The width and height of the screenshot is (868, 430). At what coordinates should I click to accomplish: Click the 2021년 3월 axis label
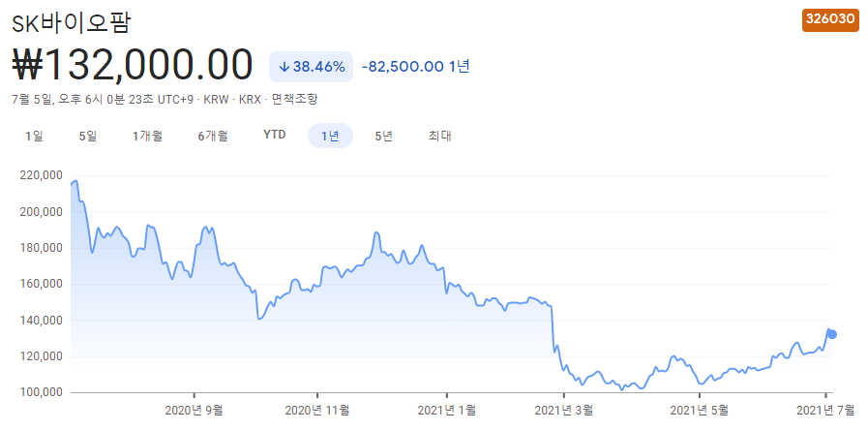coord(564,410)
